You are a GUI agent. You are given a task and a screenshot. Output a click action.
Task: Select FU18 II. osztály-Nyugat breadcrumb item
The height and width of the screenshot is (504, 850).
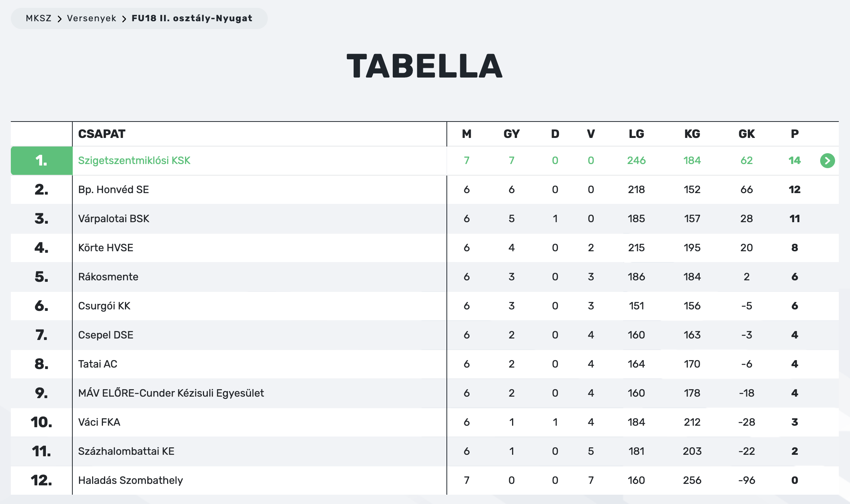pos(192,18)
